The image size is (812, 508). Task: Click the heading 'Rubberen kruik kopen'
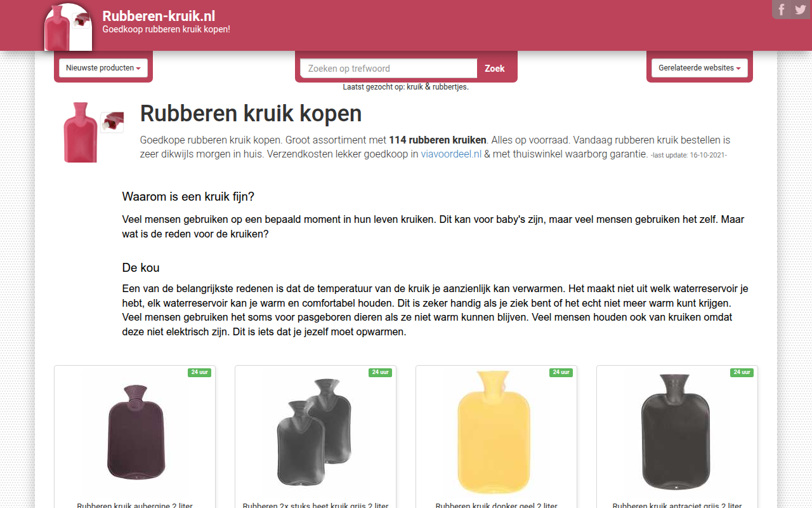coord(251,114)
